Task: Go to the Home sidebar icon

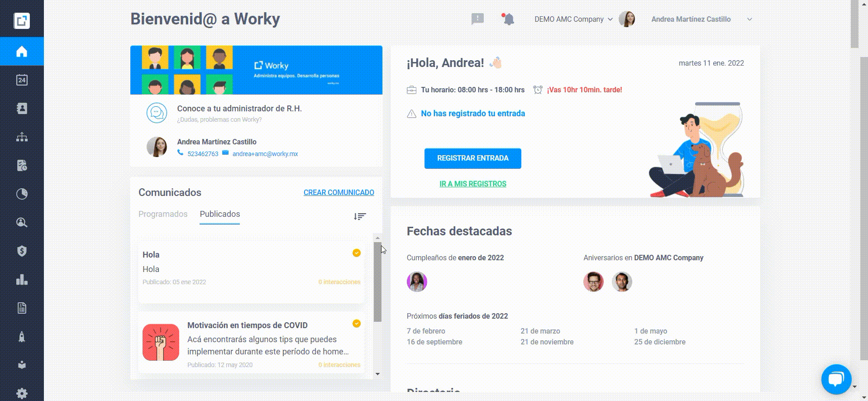Action: 22,52
